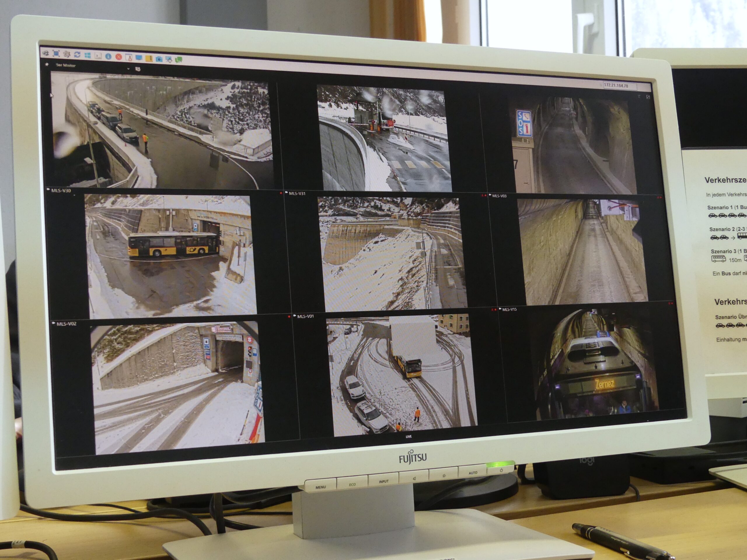Image resolution: width=747 pixels, height=560 pixels.
Task: Click the layout icon next to dropdown
Action: [x=138, y=69]
